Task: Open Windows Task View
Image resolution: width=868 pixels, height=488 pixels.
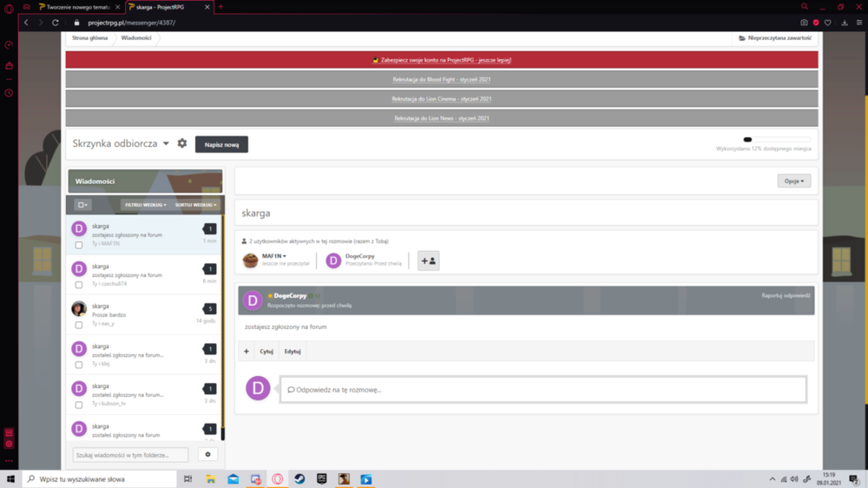Action: coord(188,479)
